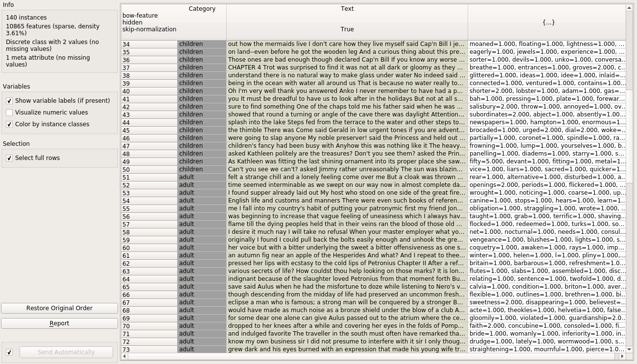Select row number 51 header
Image resolution: width=637 pixels, height=364 pixels.
[149, 177]
